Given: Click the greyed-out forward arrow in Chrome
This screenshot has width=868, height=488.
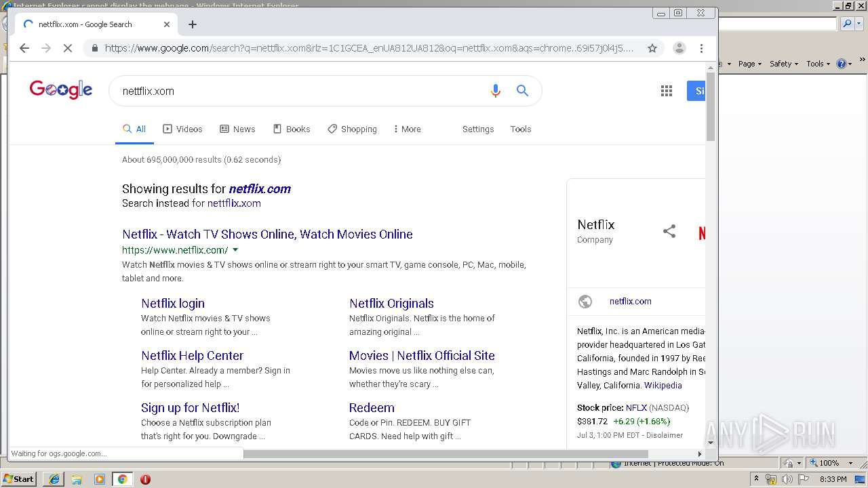Looking at the screenshot, I should click(46, 48).
